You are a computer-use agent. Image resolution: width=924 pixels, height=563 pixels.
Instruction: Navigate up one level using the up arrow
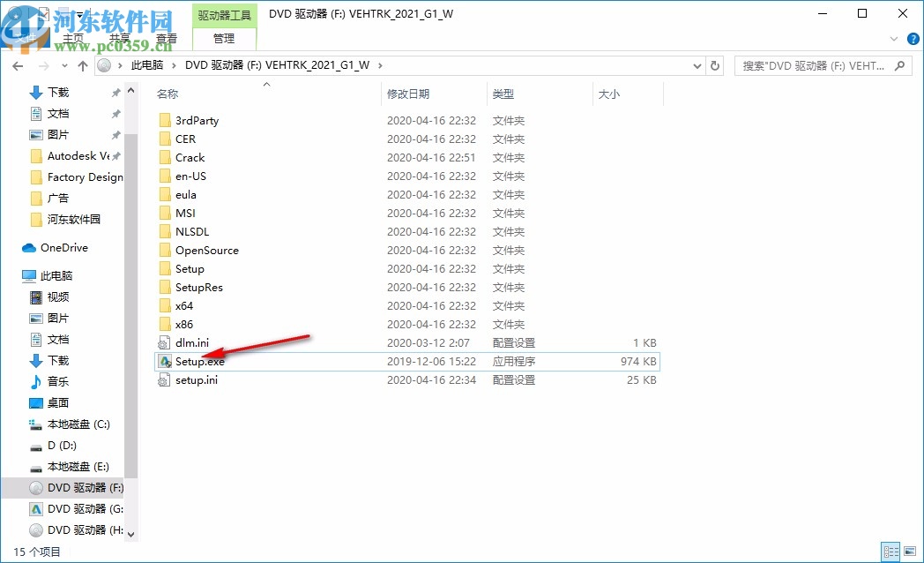pos(82,64)
